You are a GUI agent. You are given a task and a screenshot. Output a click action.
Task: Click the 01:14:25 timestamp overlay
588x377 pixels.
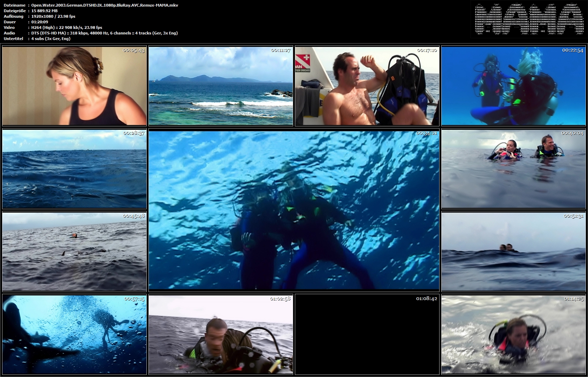click(573, 299)
